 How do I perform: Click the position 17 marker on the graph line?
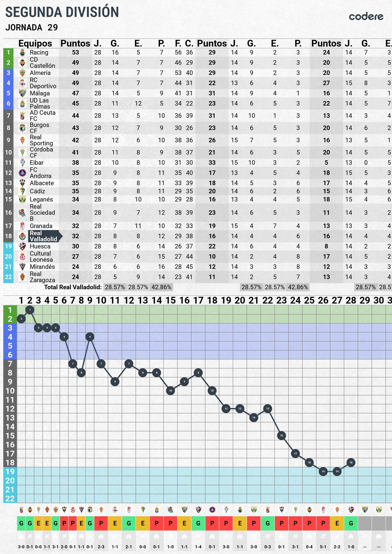[x=295, y=453]
